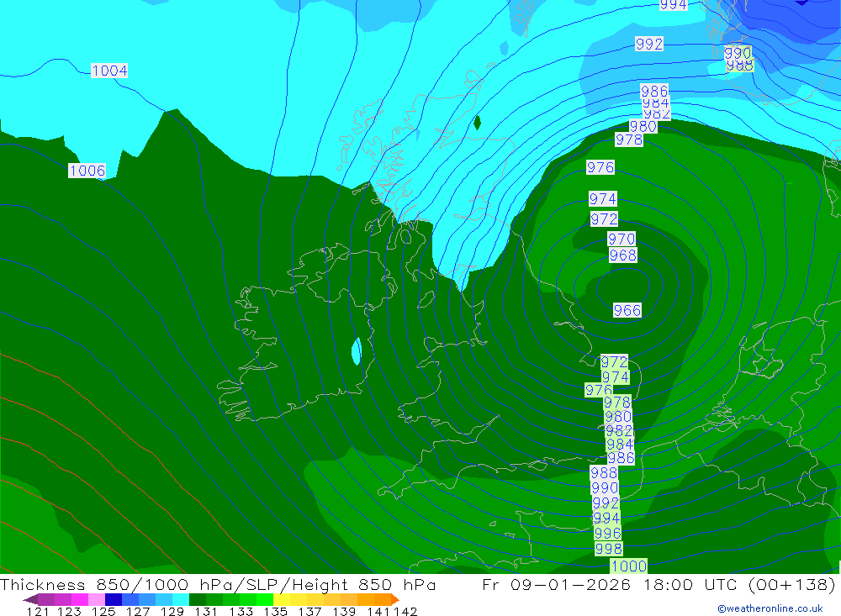Click the small dark green spot north of Scotland
Screen dimensions: 841x616
pyautogui.click(x=478, y=123)
